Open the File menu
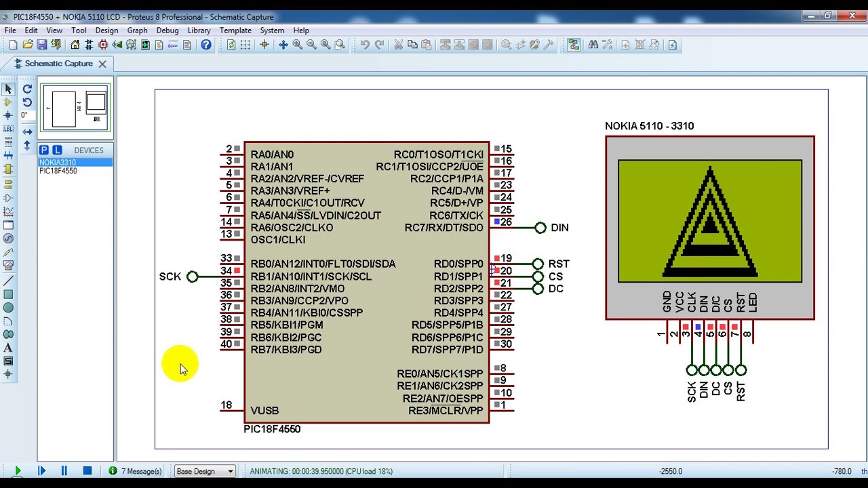This screenshot has width=868, height=488. click(10, 30)
